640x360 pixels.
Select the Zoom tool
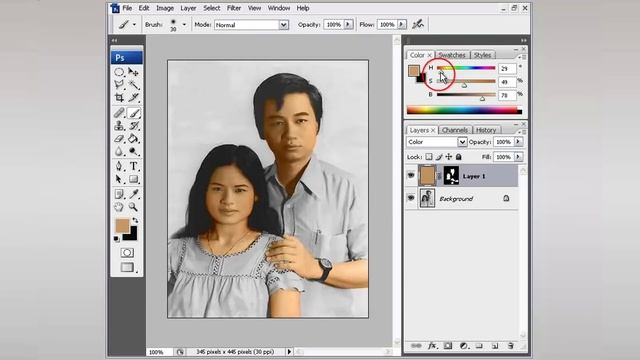pos(133,207)
